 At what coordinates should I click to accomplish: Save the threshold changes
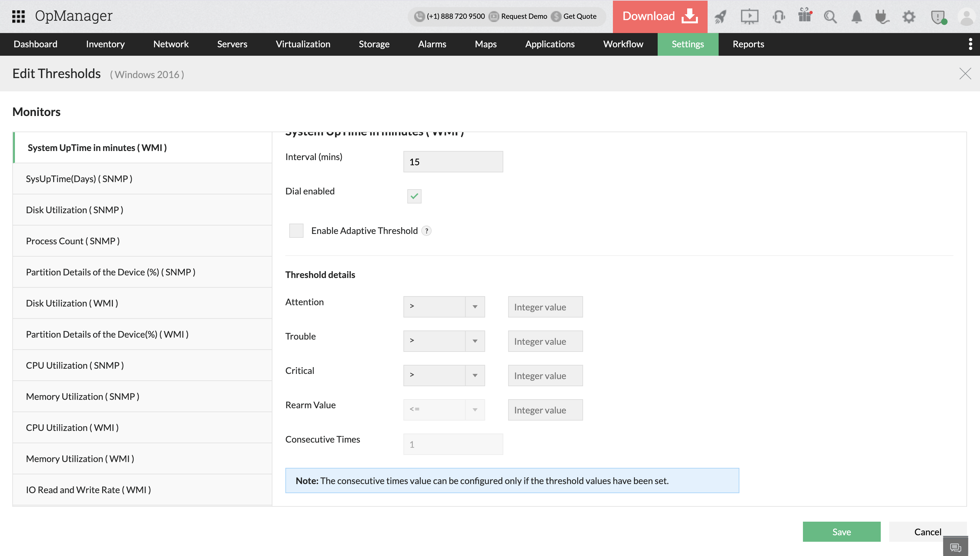841,532
